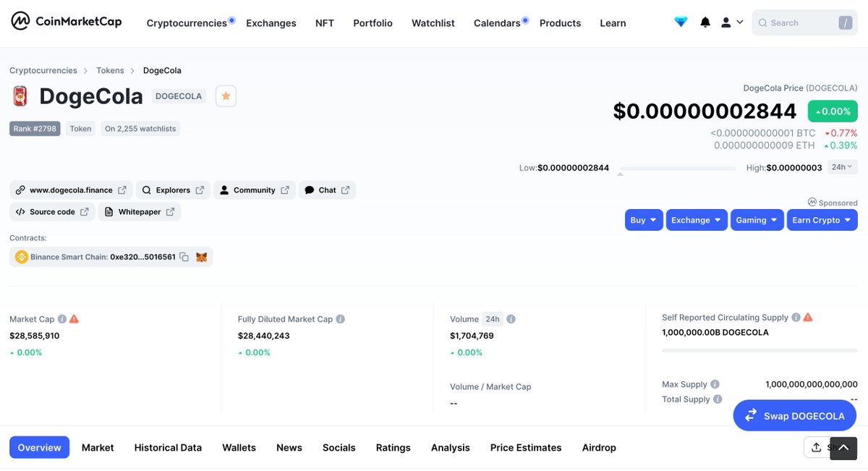This screenshot has width=868, height=471.
Task: Open the Earn Crypto dropdown
Action: (x=822, y=220)
